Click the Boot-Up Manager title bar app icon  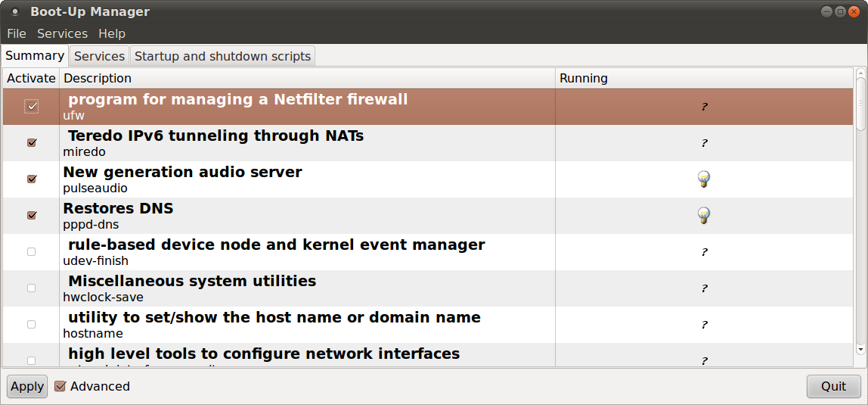point(15,11)
